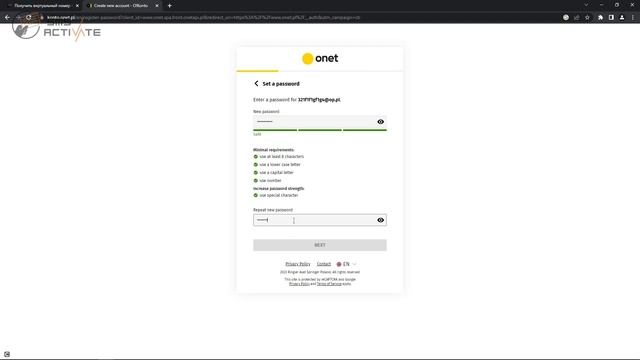Screen dimensions: 640x360
Task: Open the tab search chevron in title bar
Action: 586,5
